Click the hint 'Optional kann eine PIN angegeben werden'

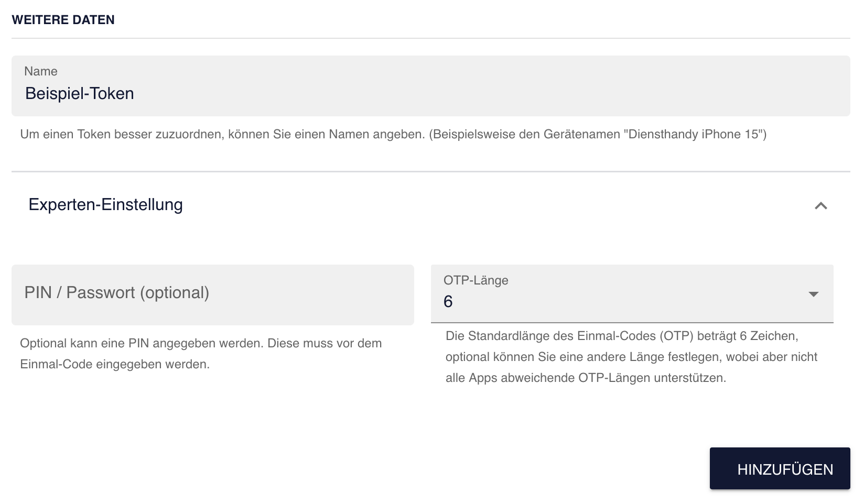(x=201, y=354)
